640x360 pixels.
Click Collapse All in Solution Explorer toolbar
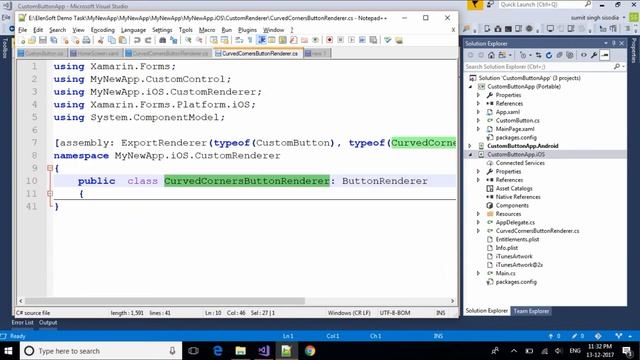559,55
